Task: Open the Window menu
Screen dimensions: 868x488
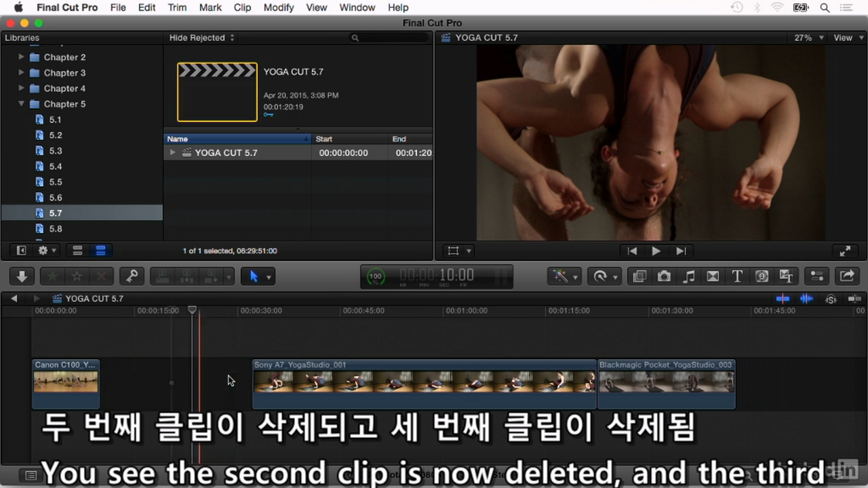Action: pos(357,7)
